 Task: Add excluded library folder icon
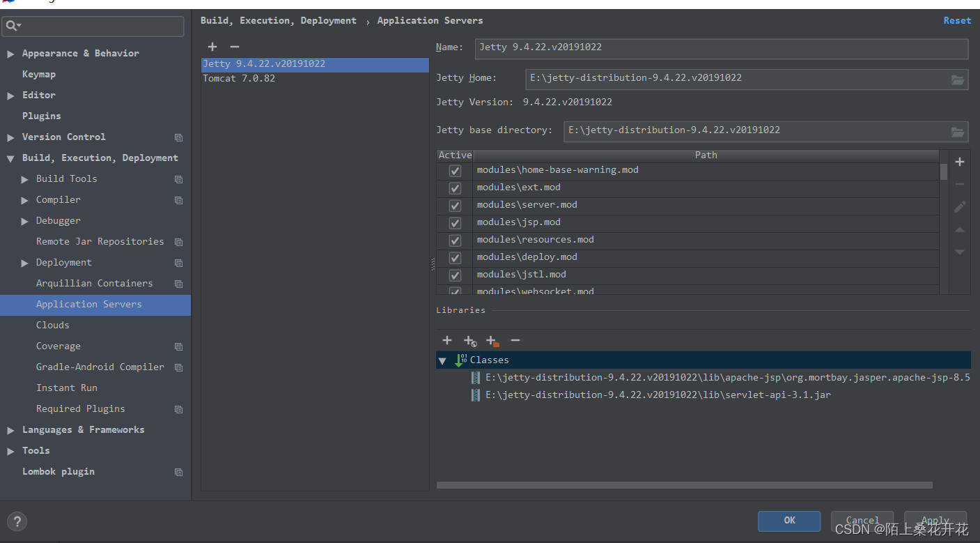point(492,340)
